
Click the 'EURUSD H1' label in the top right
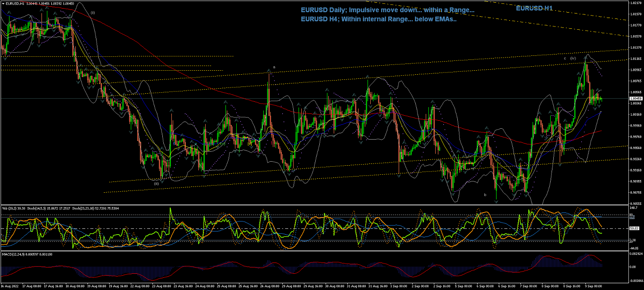534,8
